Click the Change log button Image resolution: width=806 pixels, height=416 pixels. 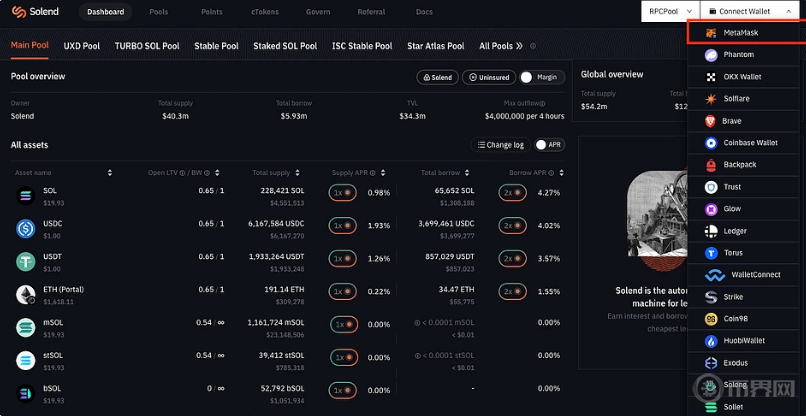pyautogui.click(x=499, y=145)
